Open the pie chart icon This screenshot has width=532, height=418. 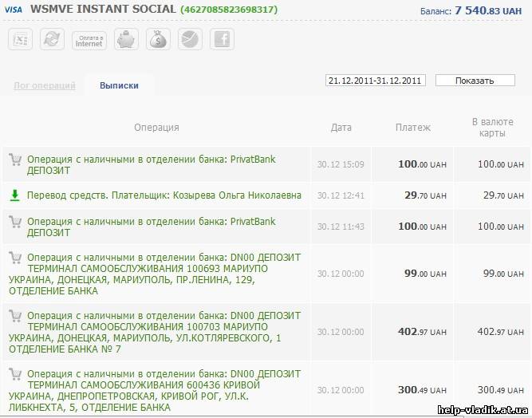[190, 39]
